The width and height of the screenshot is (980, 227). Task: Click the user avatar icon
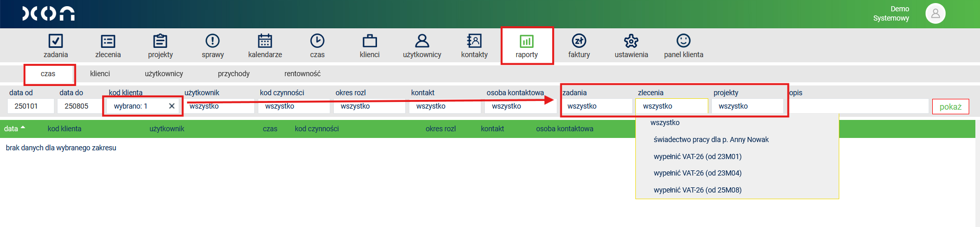point(935,13)
